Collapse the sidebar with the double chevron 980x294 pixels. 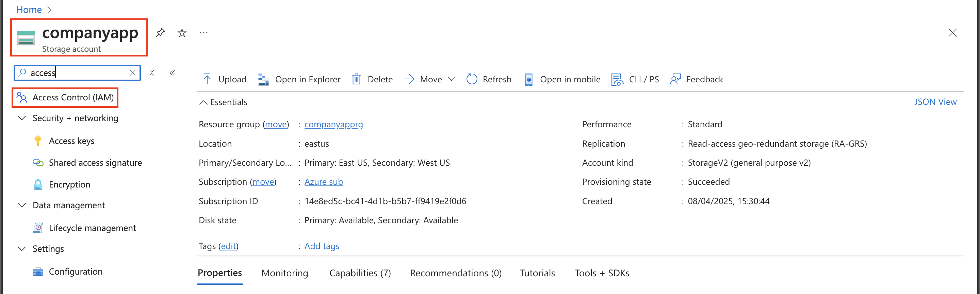coord(172,72)
